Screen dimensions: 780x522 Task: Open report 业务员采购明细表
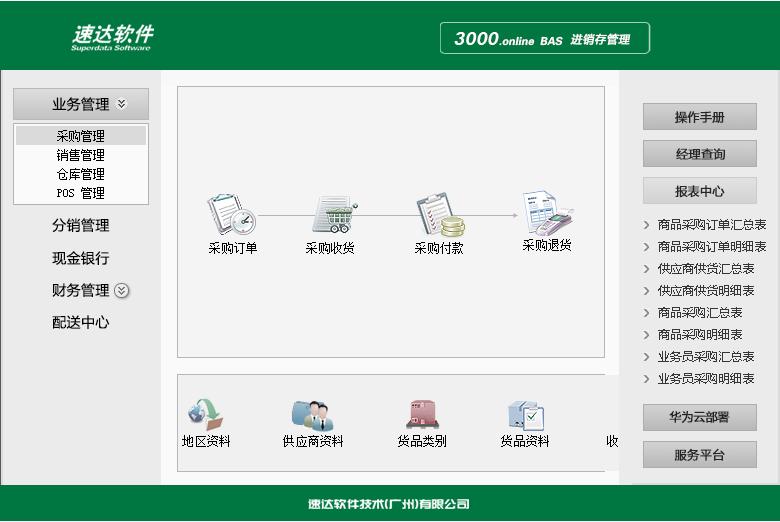coord(706,379)
